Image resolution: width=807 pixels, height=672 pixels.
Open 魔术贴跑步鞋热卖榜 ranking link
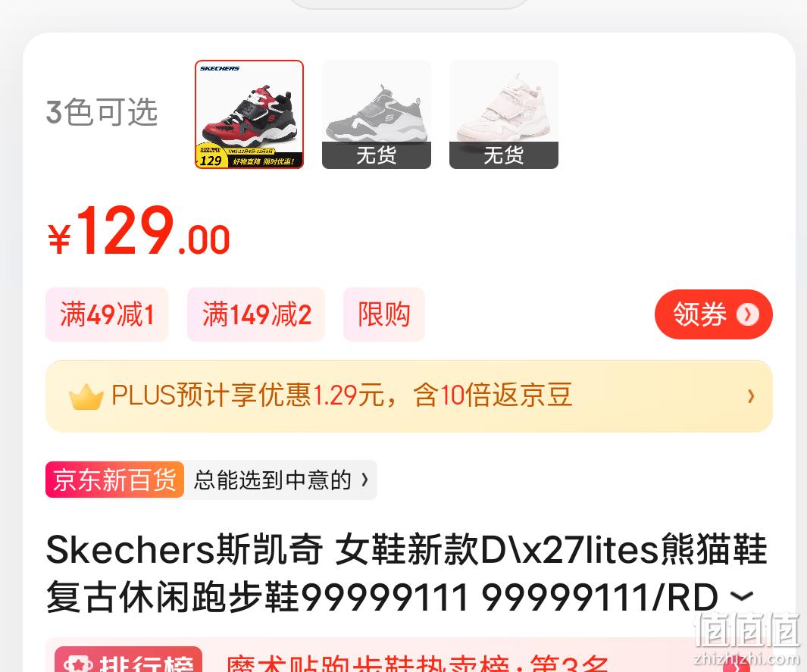(418, 663)
